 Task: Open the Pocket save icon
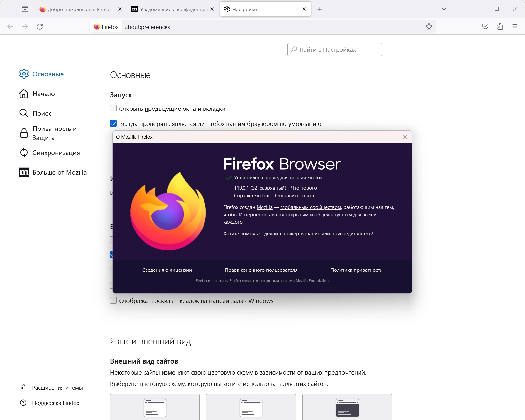coord(485,27)
